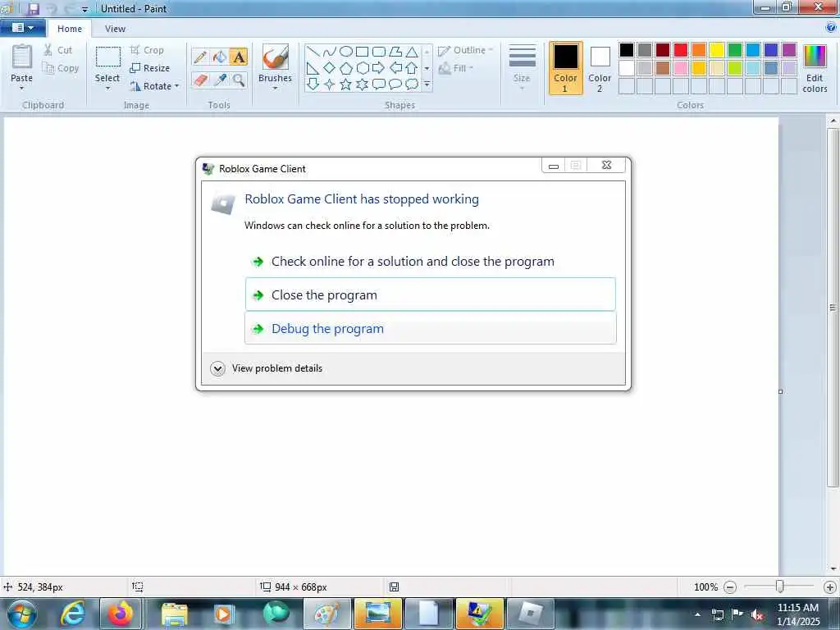Choose the Curve shape
The height and width of the screenshot is (630, 840).
pos(330,52)
